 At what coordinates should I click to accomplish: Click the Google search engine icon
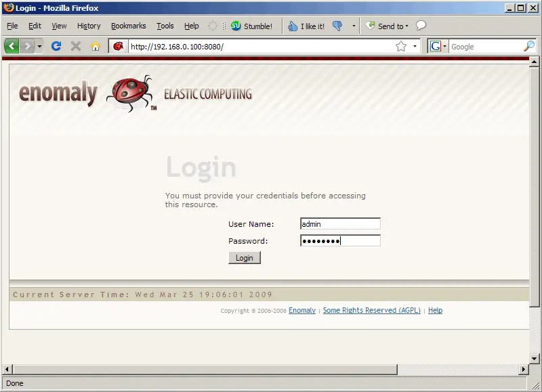point(436,46)
